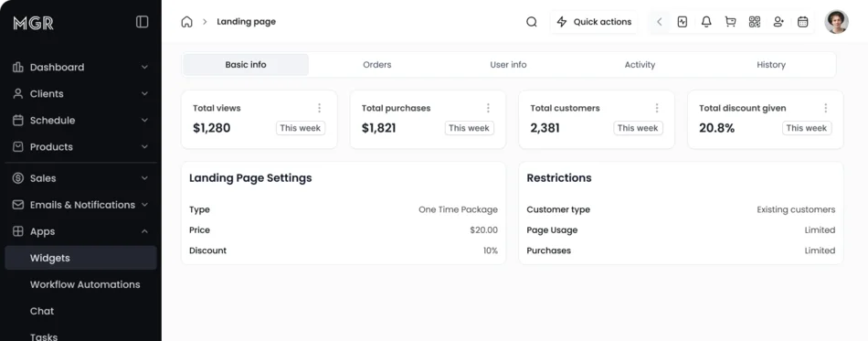Expand Sales chevron

point(144,178)
